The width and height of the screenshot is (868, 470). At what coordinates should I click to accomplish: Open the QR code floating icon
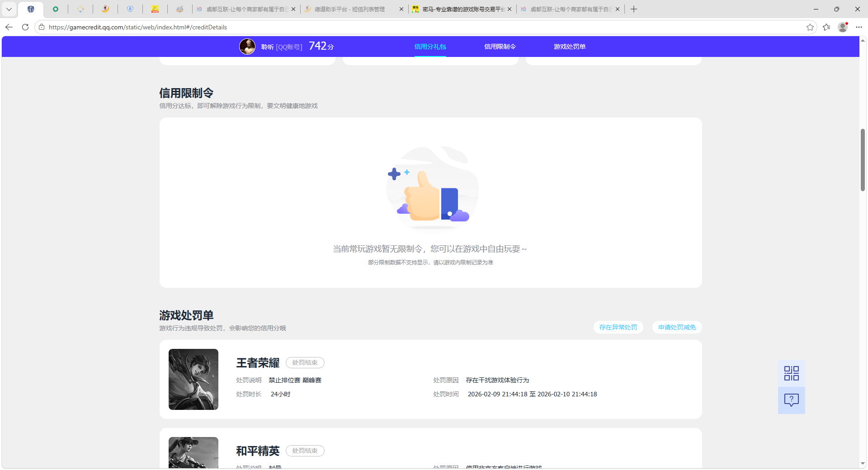point(791,373)
